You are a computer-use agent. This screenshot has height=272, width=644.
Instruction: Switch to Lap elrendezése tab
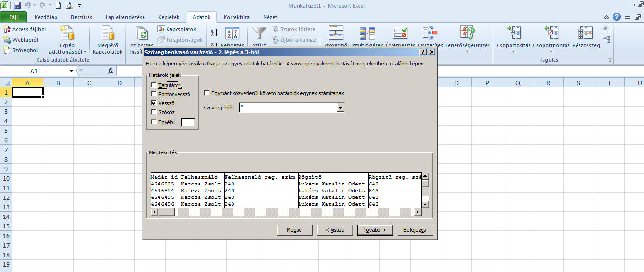pyautogui.click(x=125, y=17)
